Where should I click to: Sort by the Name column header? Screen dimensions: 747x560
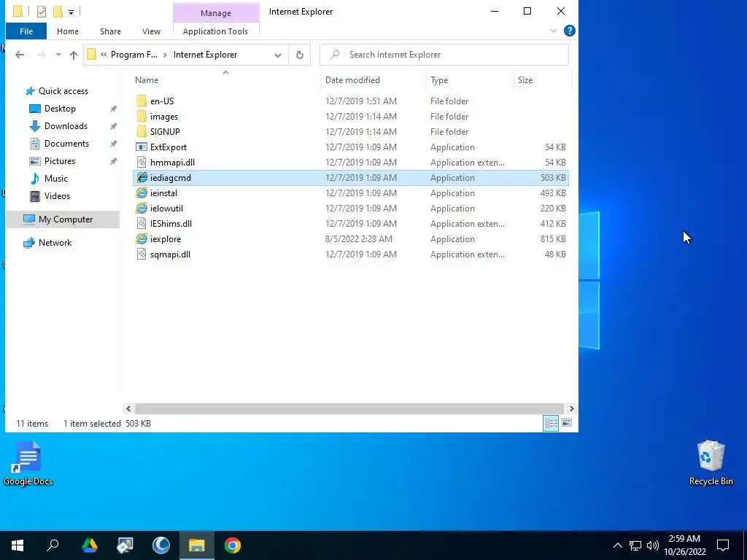tap(226, 80)
